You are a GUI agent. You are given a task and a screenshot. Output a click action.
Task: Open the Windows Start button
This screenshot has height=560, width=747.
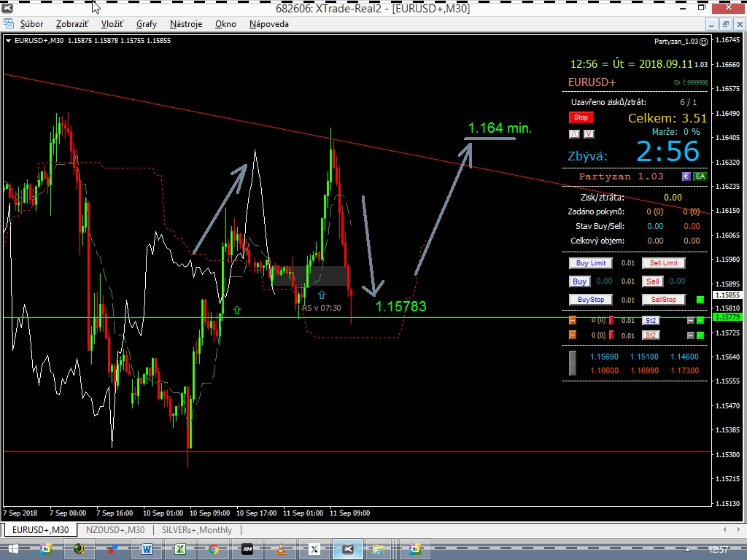pyautogui.click(x=13, y=549)
